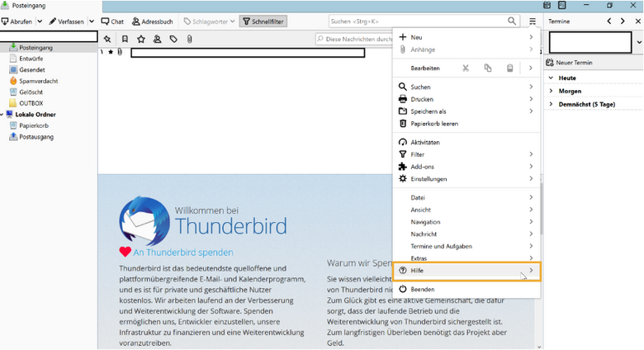Viewport: 644px width, 350px height.
Task: Open the Filter submenu
Action: [466, 154]
